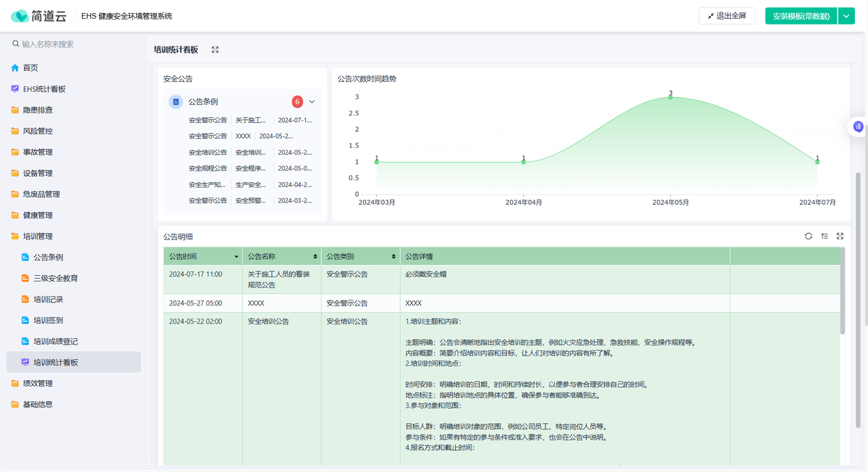868x472 pixels.
Task: Expand 公告明细 table to fullscreen
Action: pos(840,236)
